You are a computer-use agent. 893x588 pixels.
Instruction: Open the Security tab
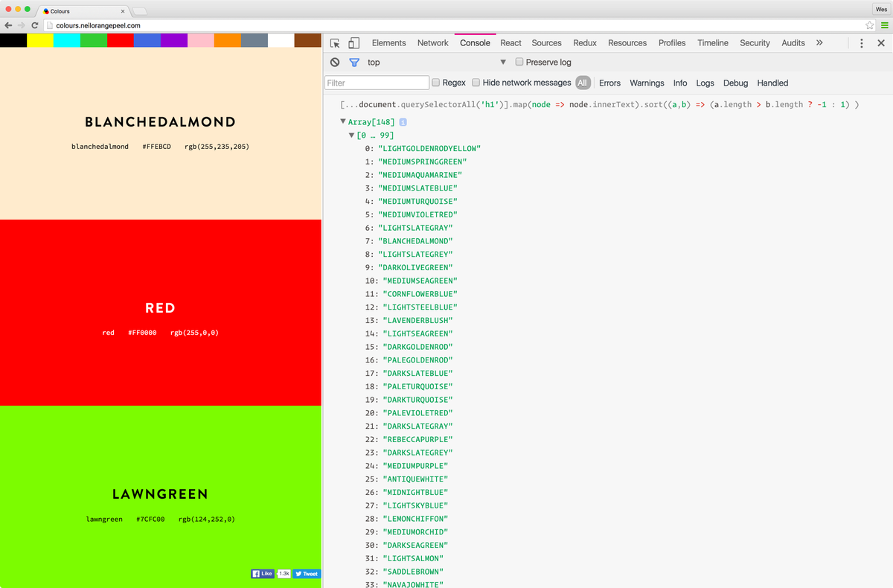tap(755, 43)
